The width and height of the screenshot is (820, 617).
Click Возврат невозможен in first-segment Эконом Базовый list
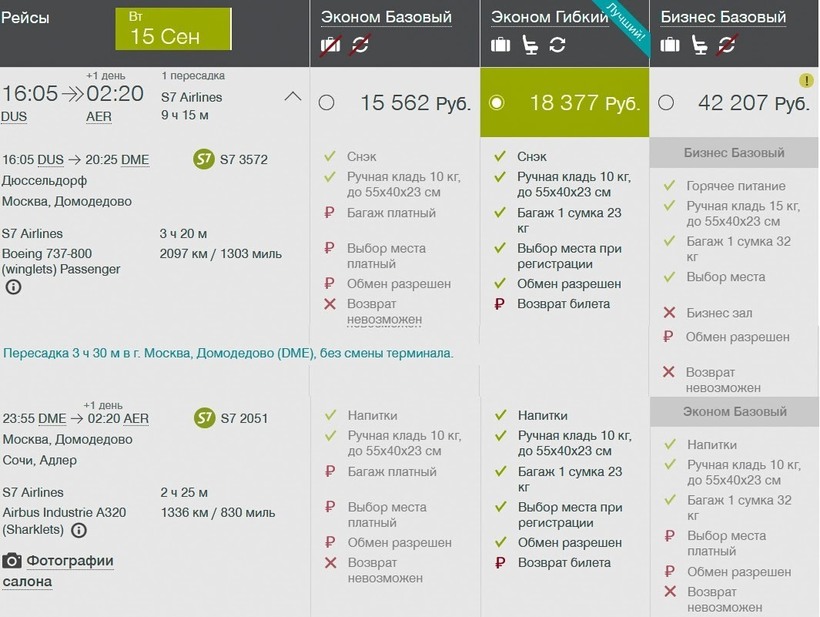pyautogui.click(x=384, y=312)
